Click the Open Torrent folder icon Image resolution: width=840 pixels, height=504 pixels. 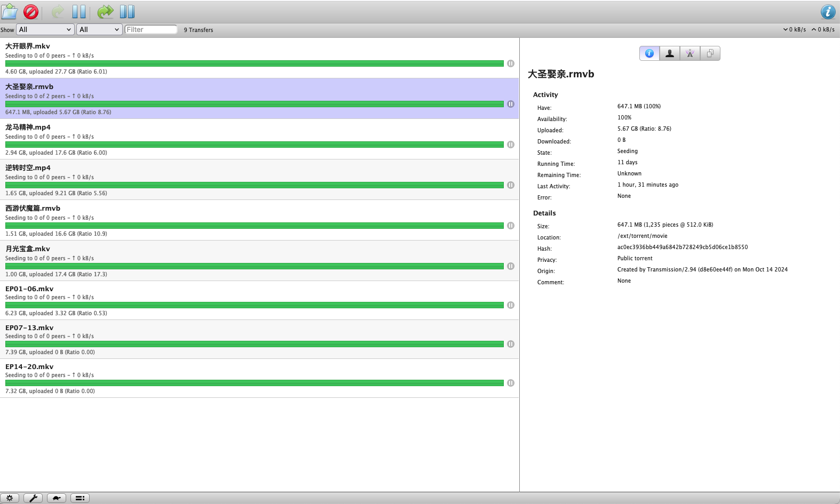10,12
